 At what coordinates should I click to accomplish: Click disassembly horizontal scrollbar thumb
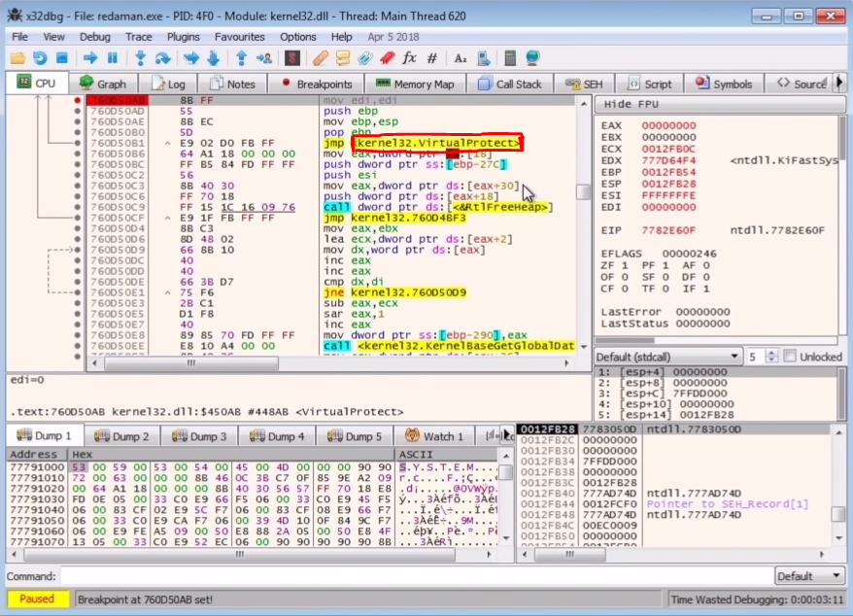(x=191, y=363)
